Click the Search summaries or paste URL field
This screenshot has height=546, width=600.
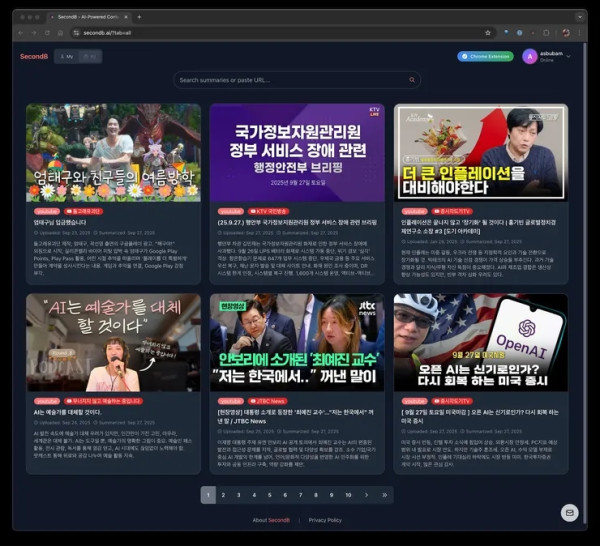pos(290,79)
